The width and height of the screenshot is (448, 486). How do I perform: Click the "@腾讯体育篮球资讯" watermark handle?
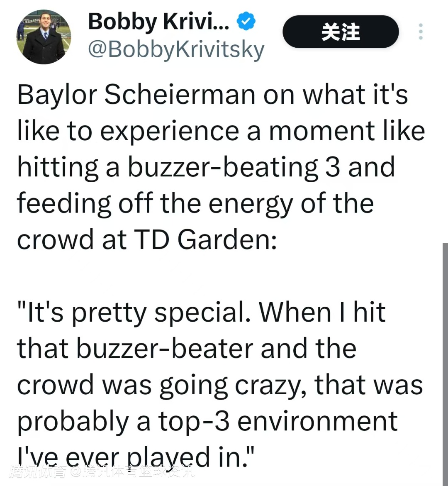132,472
